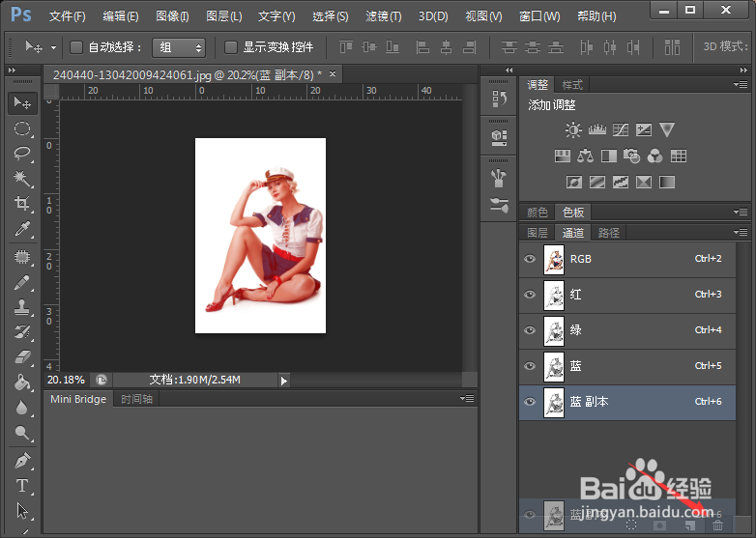Load channel as selection icon
This screenshot has width=756, height=538.
(x=631, y=525)
